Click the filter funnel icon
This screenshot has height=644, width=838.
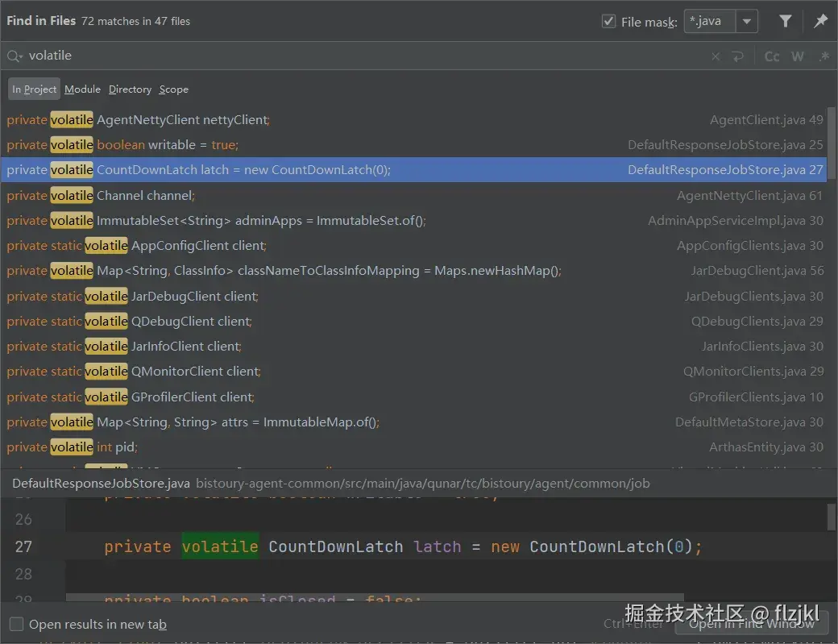point(785,22)
